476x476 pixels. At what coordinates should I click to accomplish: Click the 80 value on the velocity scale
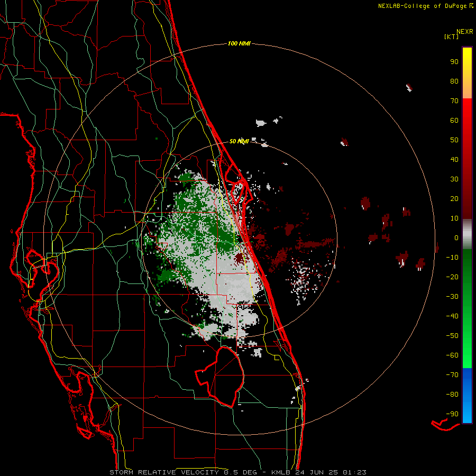tap(454, 81)
